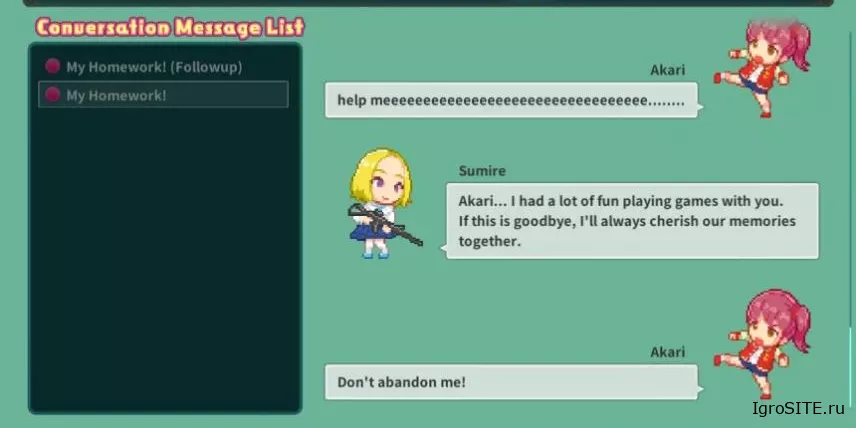This screenshot has width=856, height=428.
Task: Click the dark bar at the top
Action: (428, 3)
